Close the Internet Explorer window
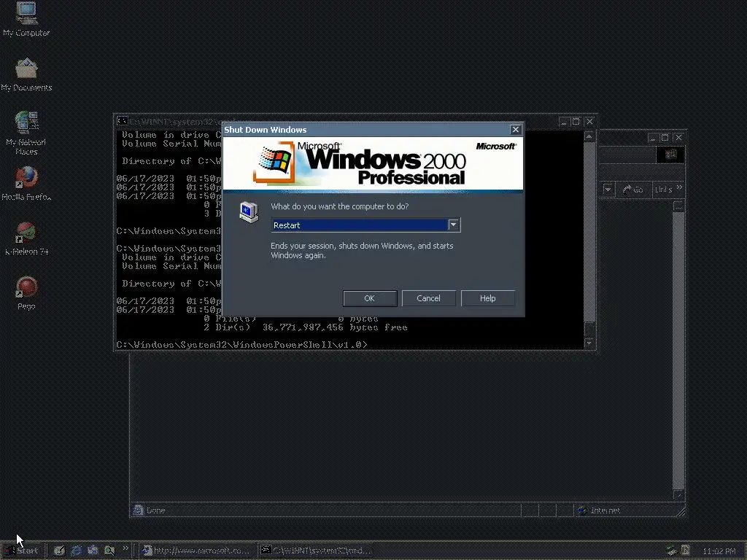 tap(679, 138)
